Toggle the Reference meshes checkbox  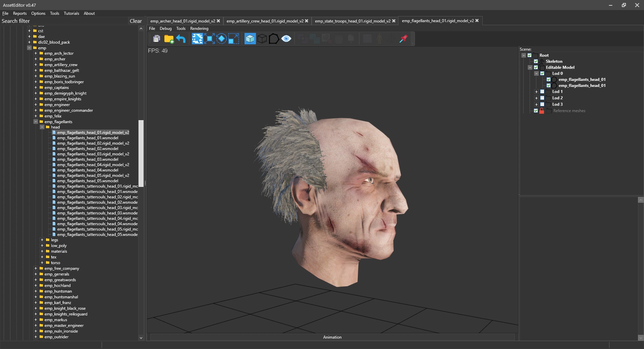(536, 111)
